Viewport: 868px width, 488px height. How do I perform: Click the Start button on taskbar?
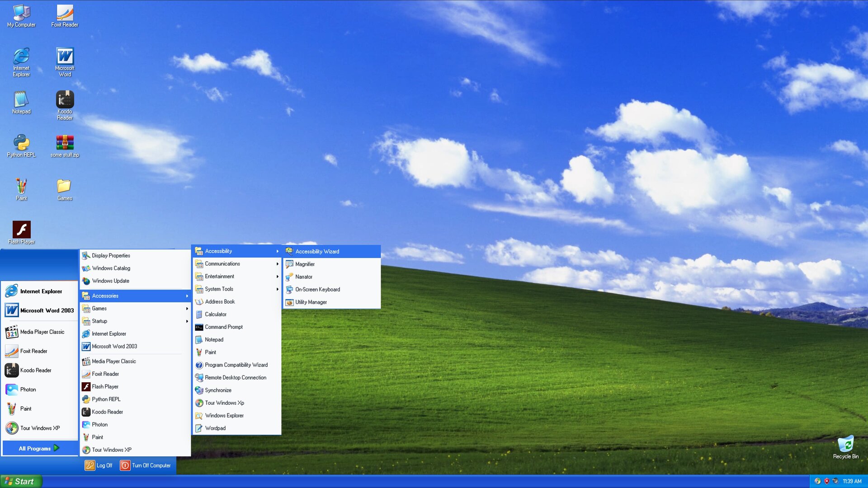[x=21, y=481]
